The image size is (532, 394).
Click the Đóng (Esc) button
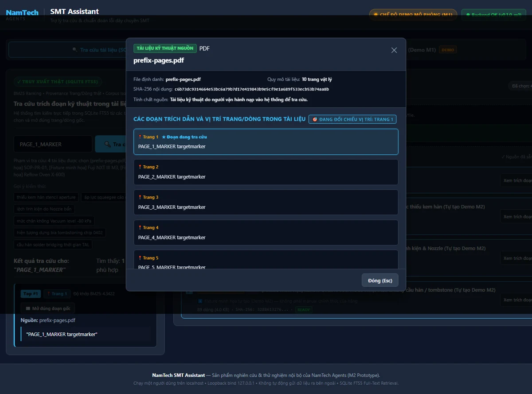click(380, 281)
